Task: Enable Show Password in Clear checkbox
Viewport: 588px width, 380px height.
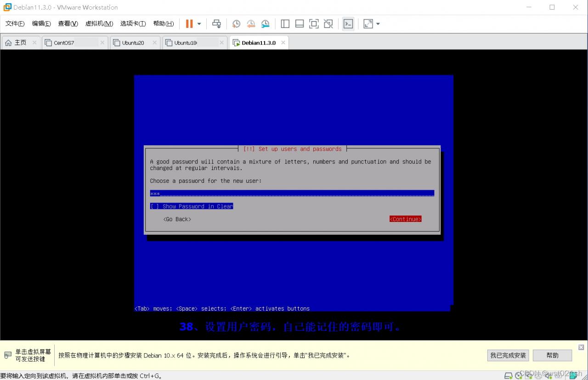Action: 192,206
